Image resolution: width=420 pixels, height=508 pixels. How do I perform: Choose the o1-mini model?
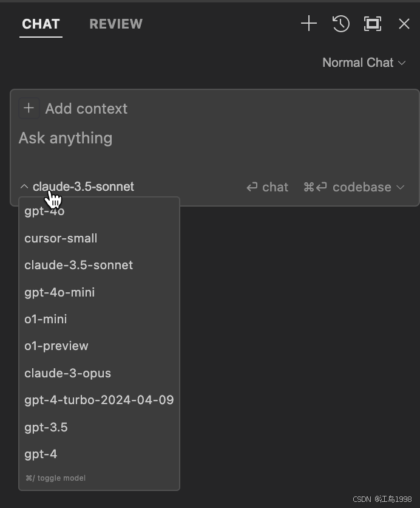[x=99, y=320]
